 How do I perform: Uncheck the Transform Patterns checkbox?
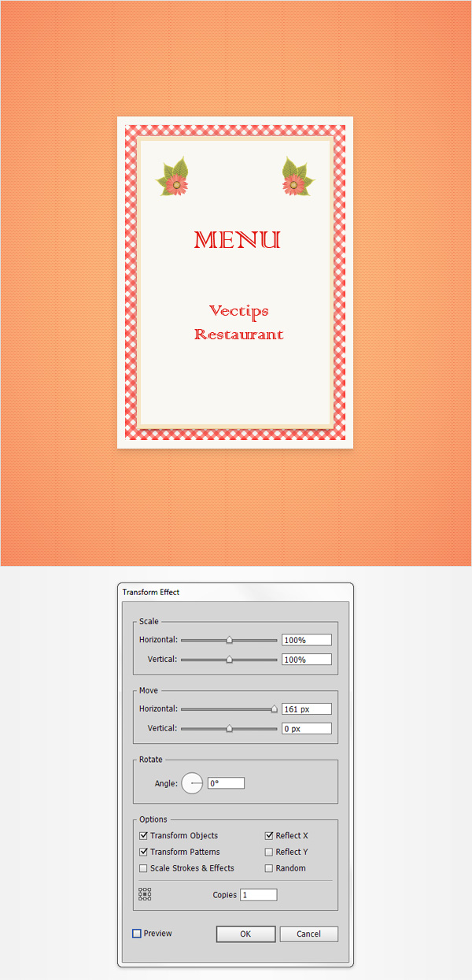[143, 852]
